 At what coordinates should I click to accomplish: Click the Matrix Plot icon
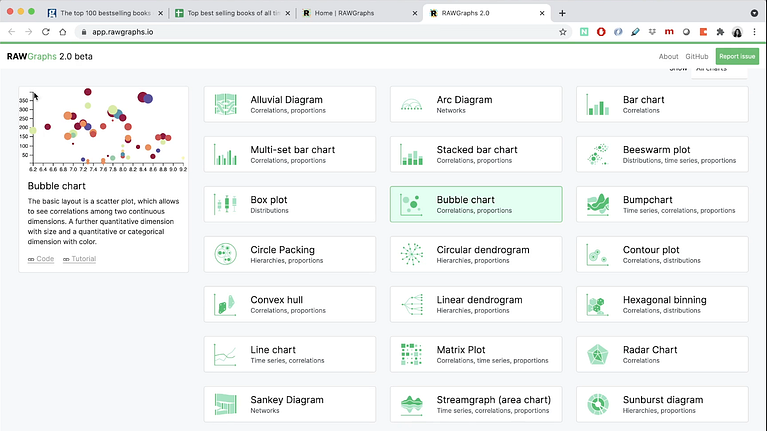[x=411, y=355]
